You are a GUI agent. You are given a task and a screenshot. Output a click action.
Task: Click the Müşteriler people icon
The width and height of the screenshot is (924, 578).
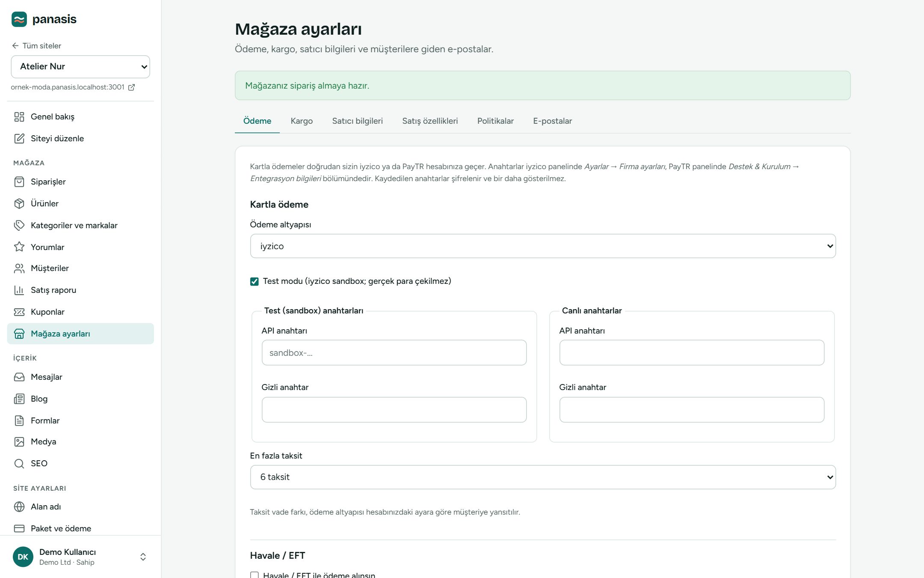click(x=19, y=268)
